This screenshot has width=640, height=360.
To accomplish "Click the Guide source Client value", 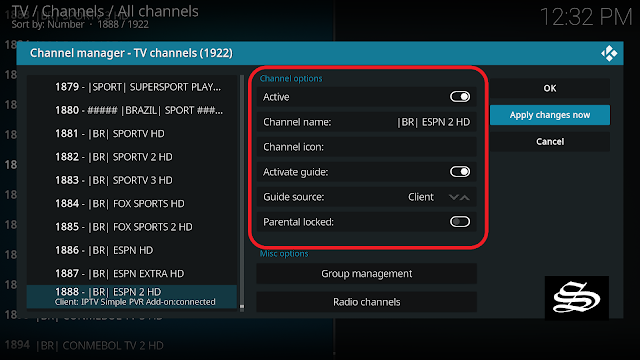I will (x=420, y=197).
